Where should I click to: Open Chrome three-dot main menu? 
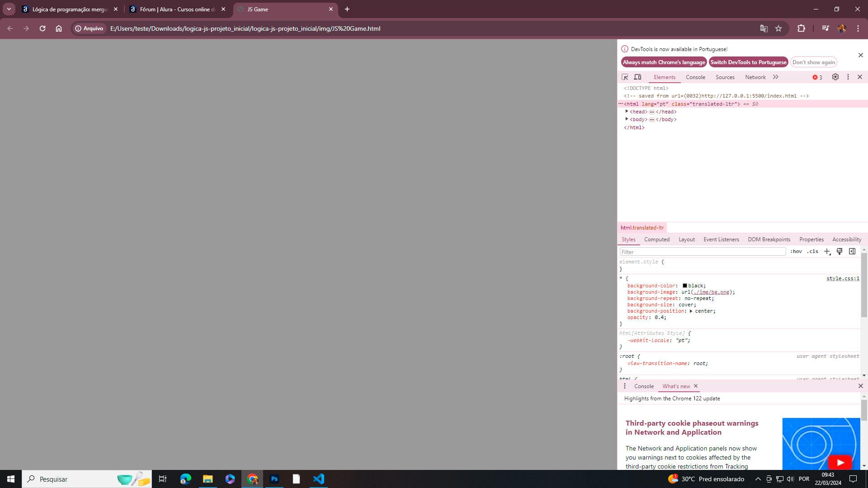858,28
